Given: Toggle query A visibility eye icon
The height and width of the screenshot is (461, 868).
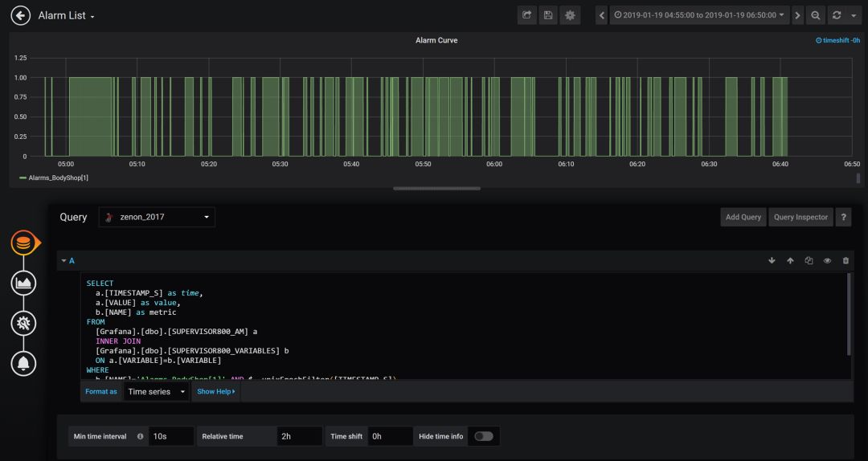Looking at the screenshot, I should point(827,261).
